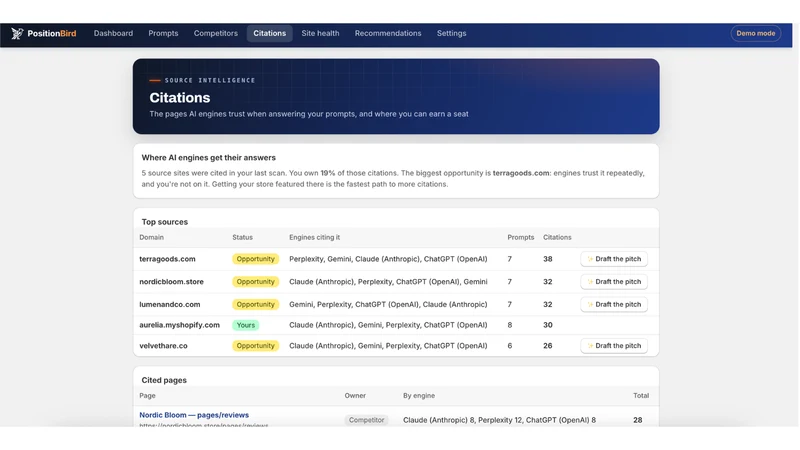
Task: Click the Competitor badge in Cited pages
Action: tap(366, 420)
